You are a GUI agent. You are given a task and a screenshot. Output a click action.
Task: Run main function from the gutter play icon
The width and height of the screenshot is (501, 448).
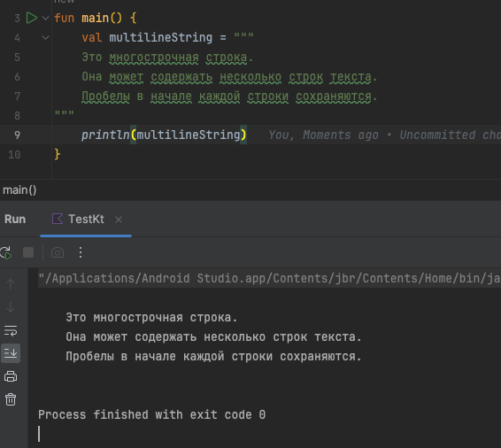(x=32, y=18)
